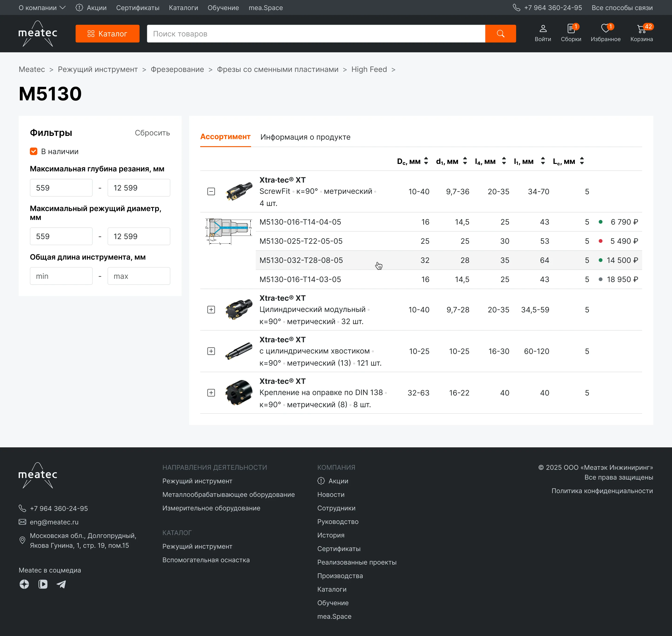Click the Поиск товаров search field
The image size is (672, 636).
tap(315, 34)
